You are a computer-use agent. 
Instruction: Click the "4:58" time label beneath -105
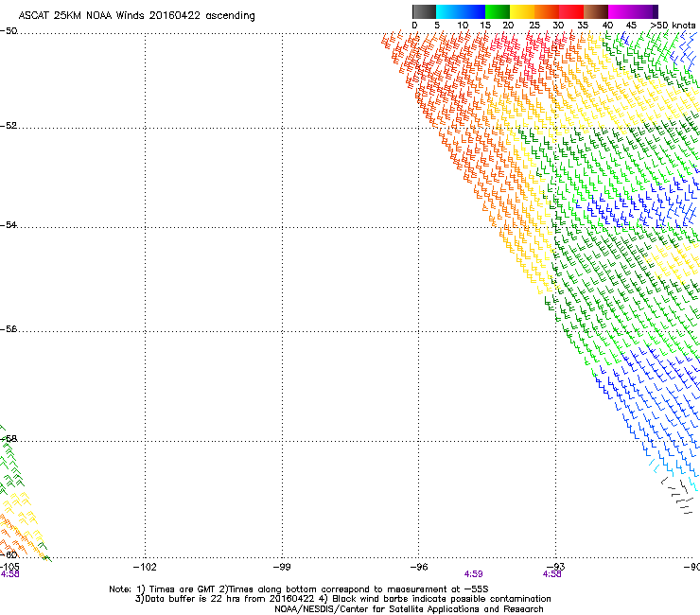click(9, 574)
